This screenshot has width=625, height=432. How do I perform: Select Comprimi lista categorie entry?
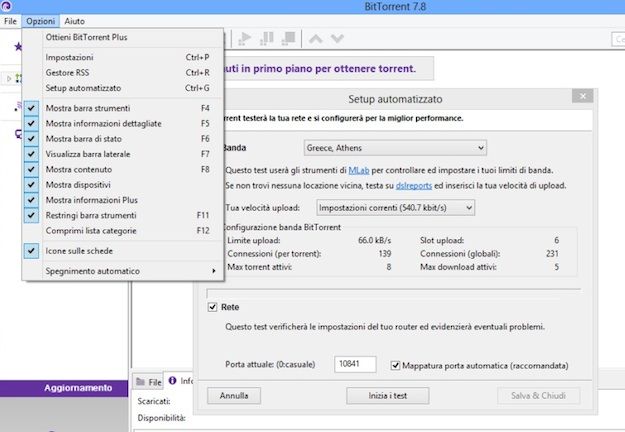[x=123, y=231]
